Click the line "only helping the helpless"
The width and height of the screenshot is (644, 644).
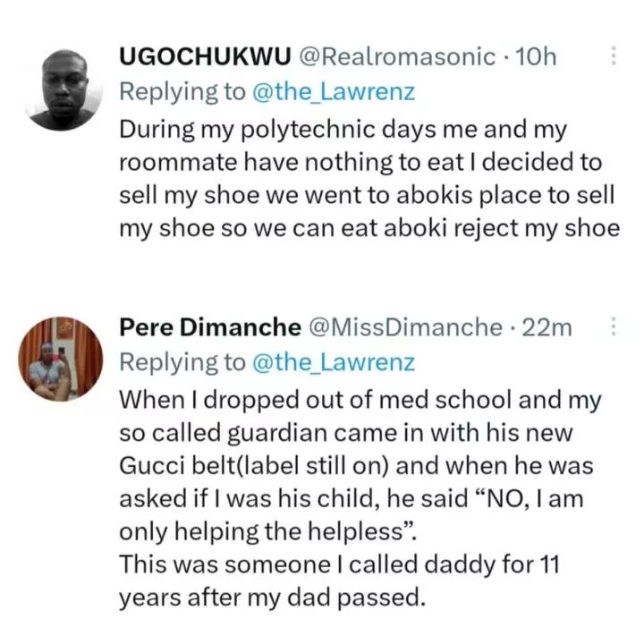pos(267,532)
